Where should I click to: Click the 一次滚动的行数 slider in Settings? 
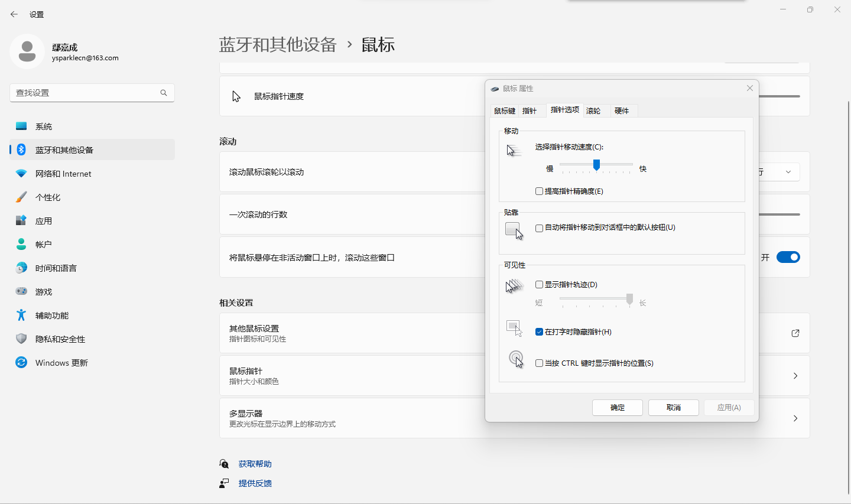click(x=779, y=214)
